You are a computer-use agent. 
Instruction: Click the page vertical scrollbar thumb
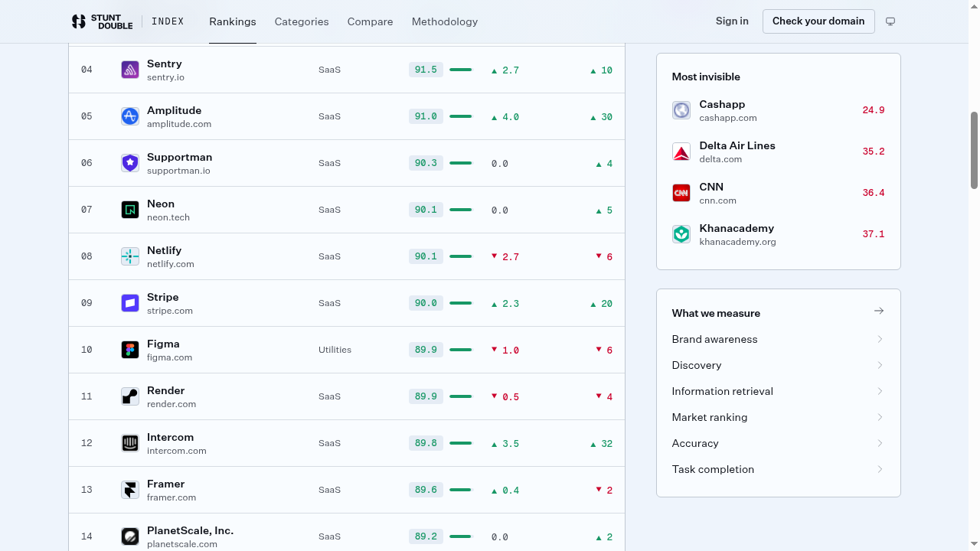click(975, 150)
